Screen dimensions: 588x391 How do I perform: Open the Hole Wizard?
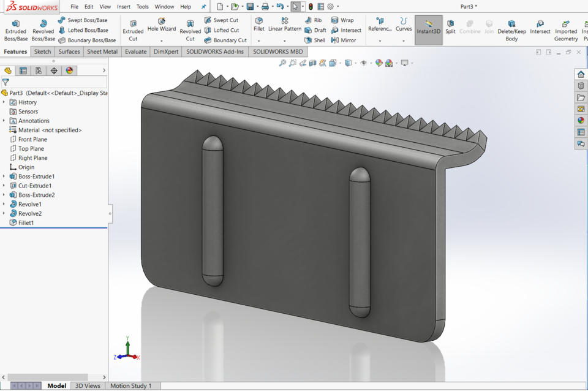pyautogui.click(x=161, y=28)
